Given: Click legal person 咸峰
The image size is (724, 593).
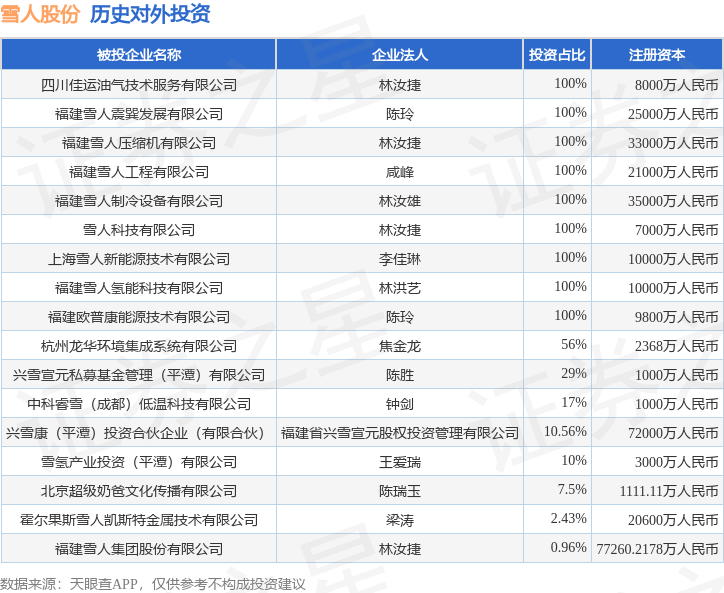Looking at the screenshot, I should tap(400, 172).
